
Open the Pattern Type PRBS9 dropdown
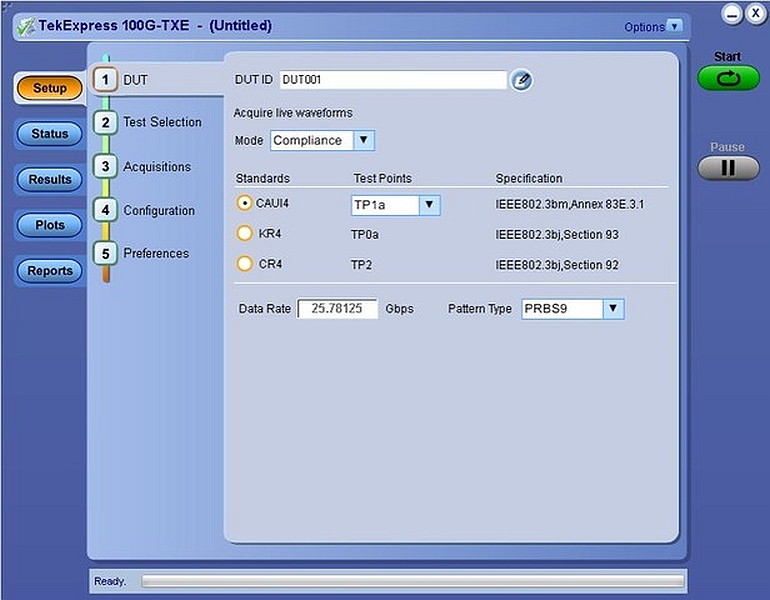pos(613,309)
